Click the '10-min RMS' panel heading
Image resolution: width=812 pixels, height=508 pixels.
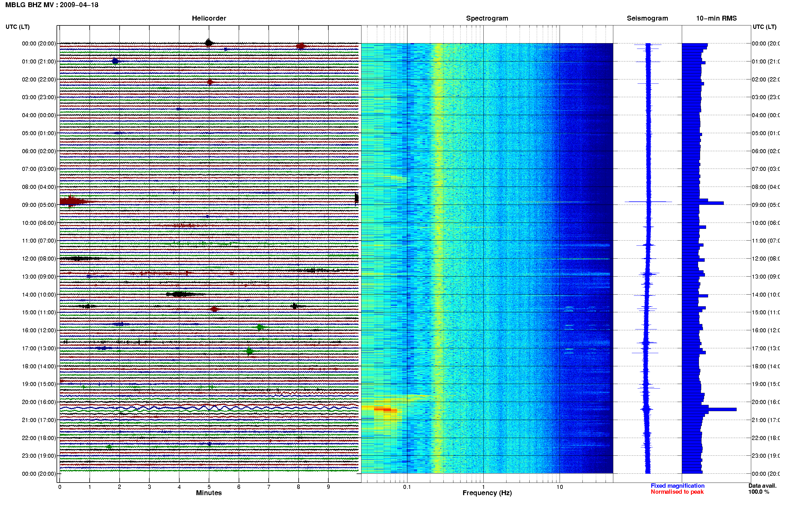[716, 18]
